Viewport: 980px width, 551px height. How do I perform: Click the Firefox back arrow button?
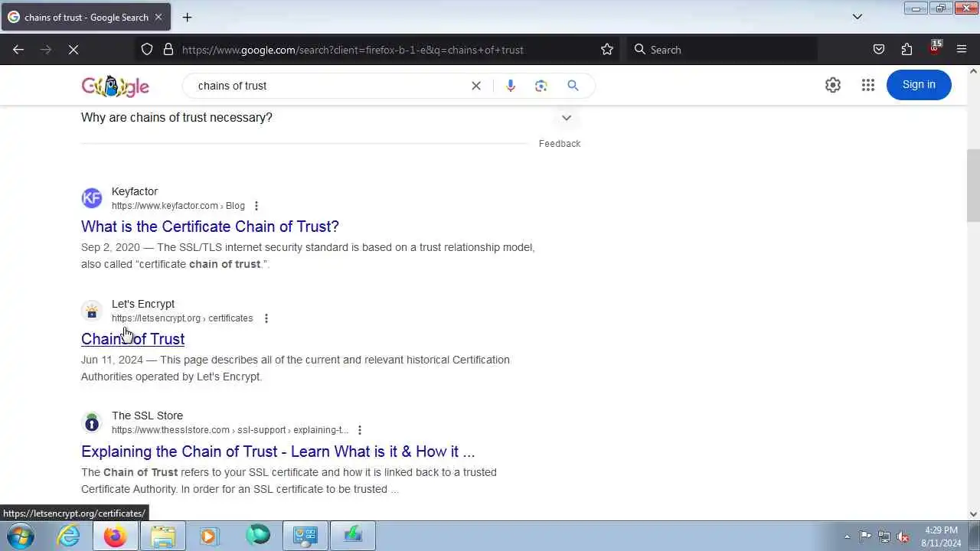point(18,50)
